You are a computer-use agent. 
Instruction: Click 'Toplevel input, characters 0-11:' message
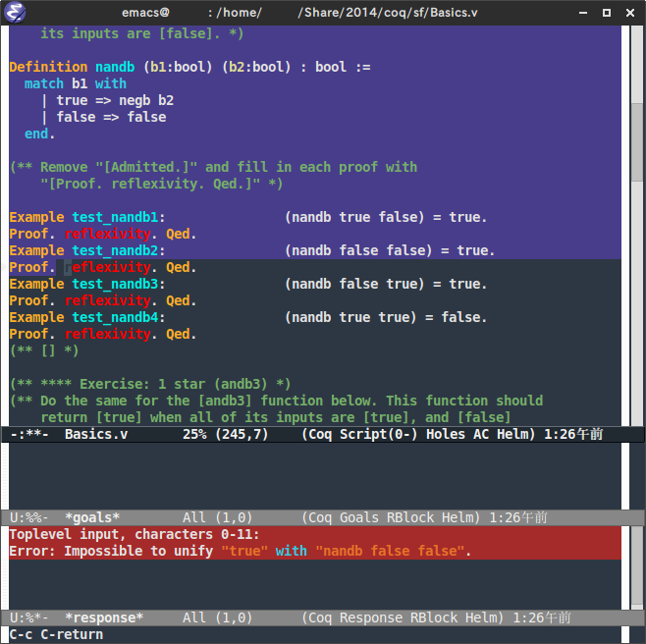coord(135,534)
